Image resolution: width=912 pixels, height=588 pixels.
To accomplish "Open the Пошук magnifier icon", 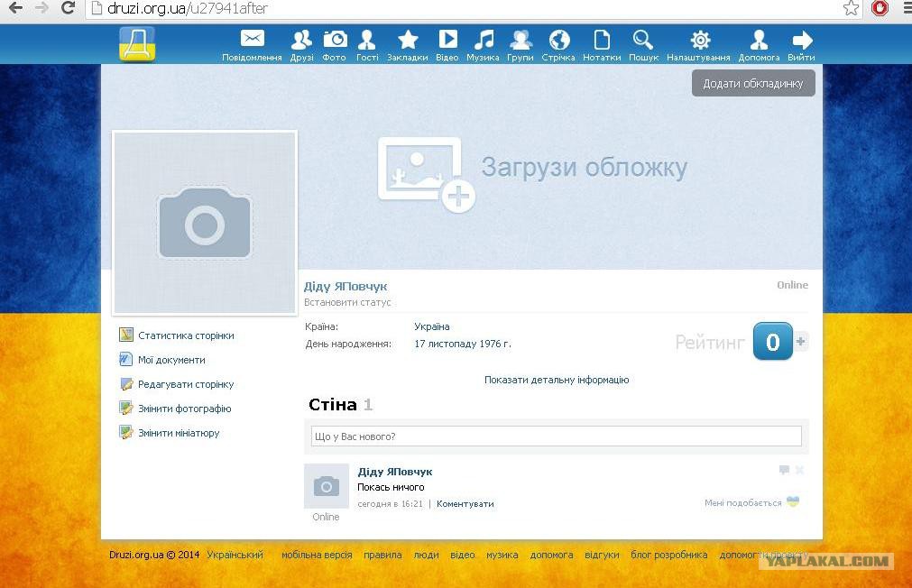I will pyautogui.click(x=642, y=40).
